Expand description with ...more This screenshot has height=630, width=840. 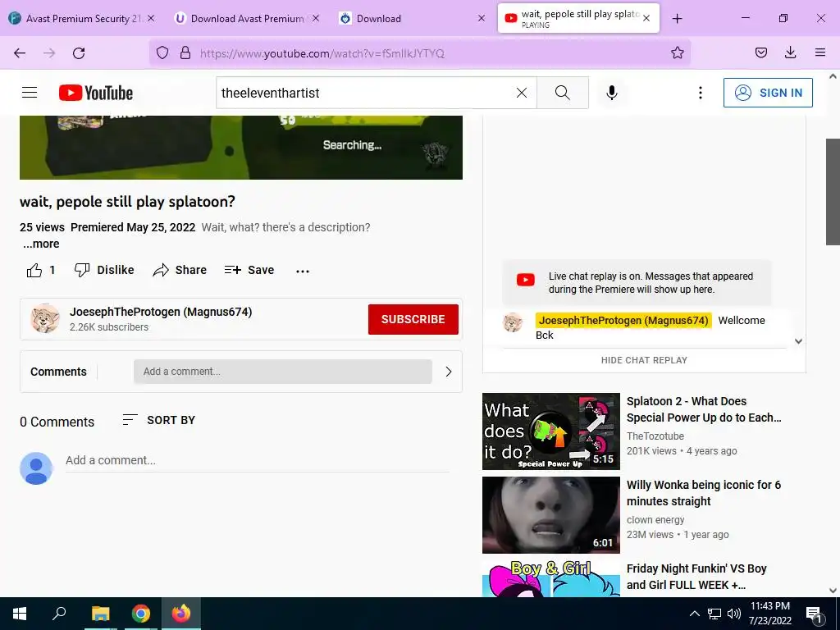pyautogui.click(x=41, y=244)
